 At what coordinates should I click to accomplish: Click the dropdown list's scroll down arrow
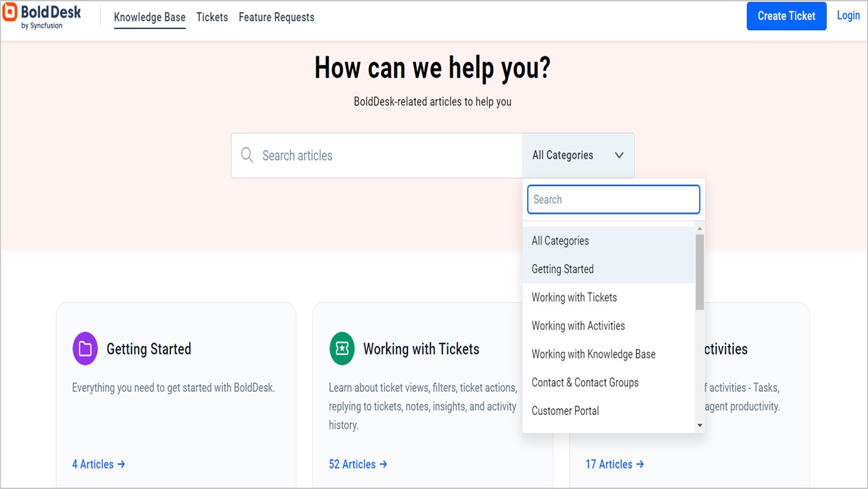click(699, 426)
